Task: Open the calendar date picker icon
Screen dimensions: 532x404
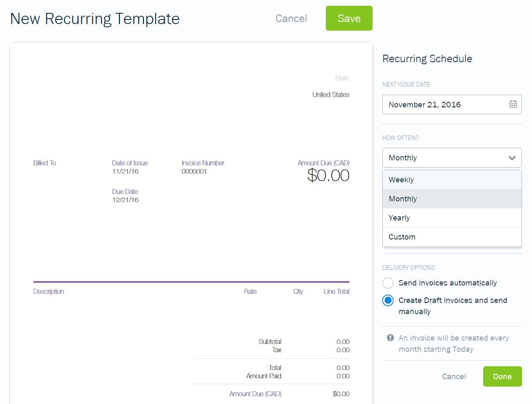Action: pos(513,104)
